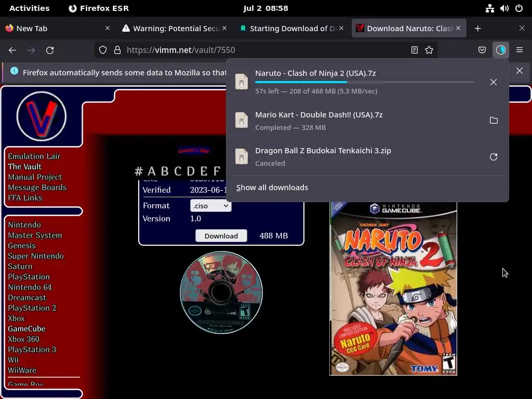Open a new tab with plus button
This screenshot has height=399, width=532.
coord(477,29)
